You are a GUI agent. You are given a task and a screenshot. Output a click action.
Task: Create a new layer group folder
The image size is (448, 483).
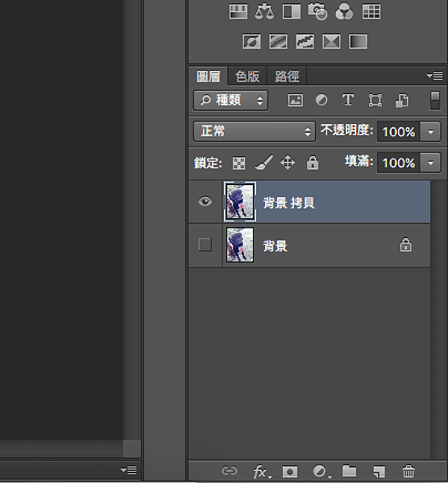point(349,471)
